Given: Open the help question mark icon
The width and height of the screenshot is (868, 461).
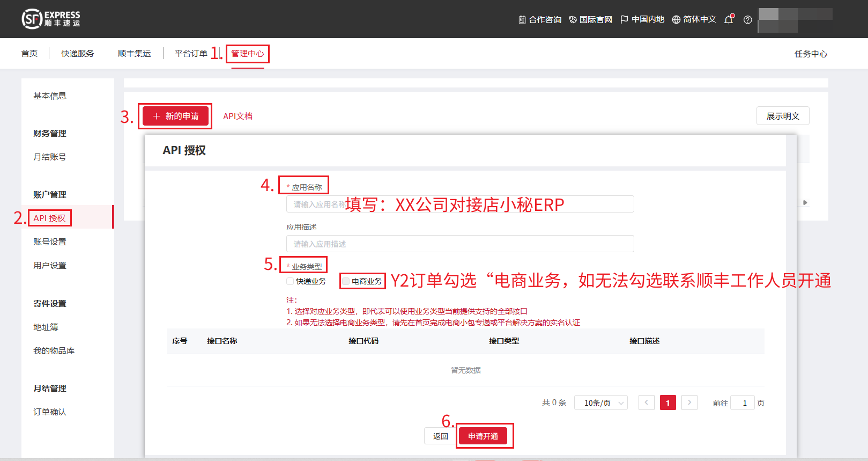Looking at the screenshot, I should (747, 20).
